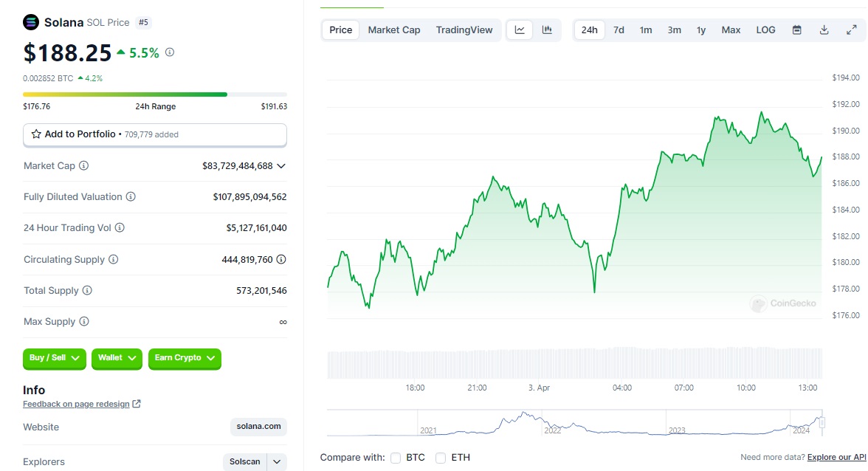This screenshot has height=471, width=868.
Task: Enable ETH comparison checkbox
Action: click(x=441, y=458)
